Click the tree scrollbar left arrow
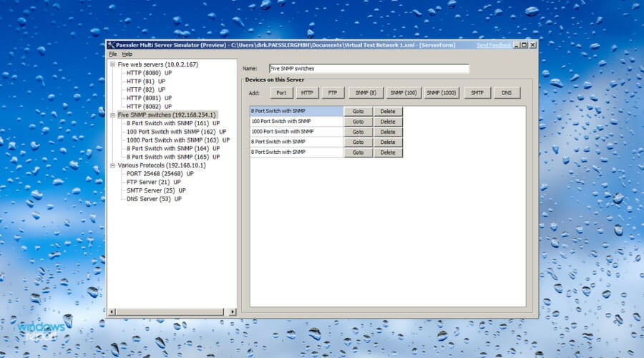Screen dimensions: 644x358 tap(112, 312)
